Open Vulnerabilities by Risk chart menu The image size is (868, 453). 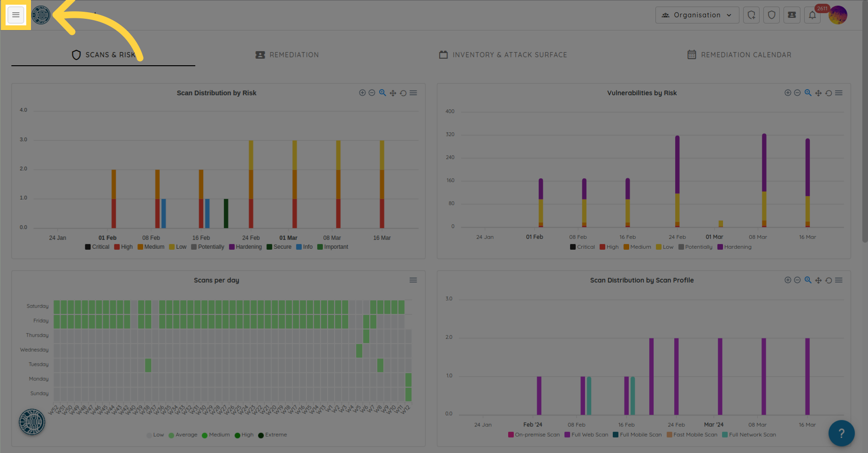click(839, 93)
